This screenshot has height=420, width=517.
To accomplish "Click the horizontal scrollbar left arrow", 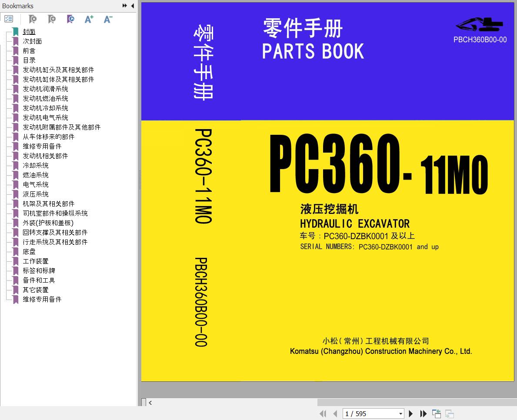I will [x=150, y=403].
